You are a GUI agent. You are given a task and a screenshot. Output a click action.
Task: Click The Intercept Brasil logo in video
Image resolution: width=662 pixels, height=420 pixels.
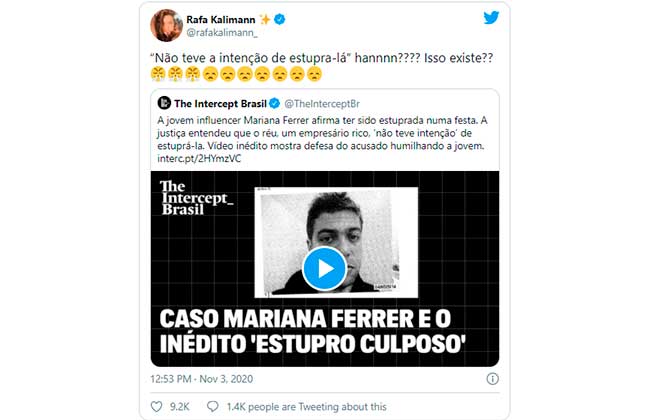(x=196, y=198)
